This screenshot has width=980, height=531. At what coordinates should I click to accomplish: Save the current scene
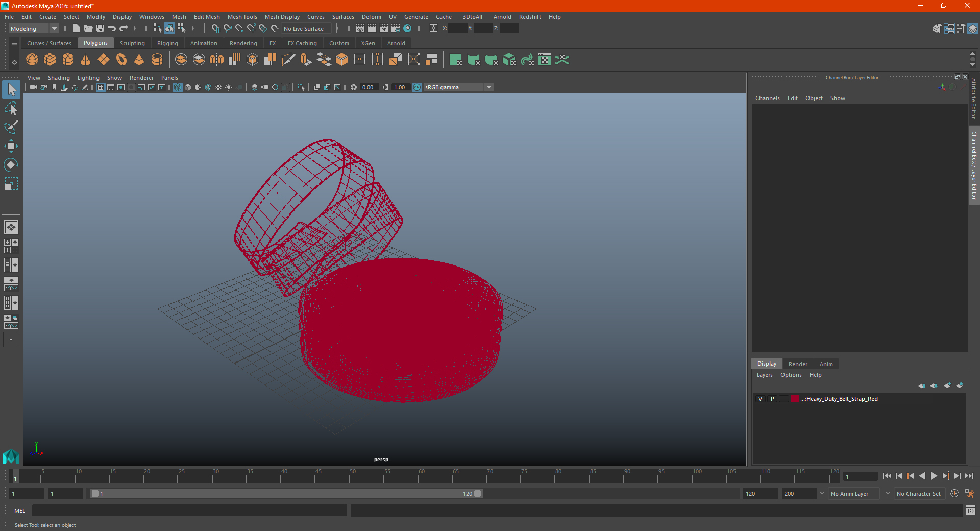pyautogui.click(x=100, y=29)
